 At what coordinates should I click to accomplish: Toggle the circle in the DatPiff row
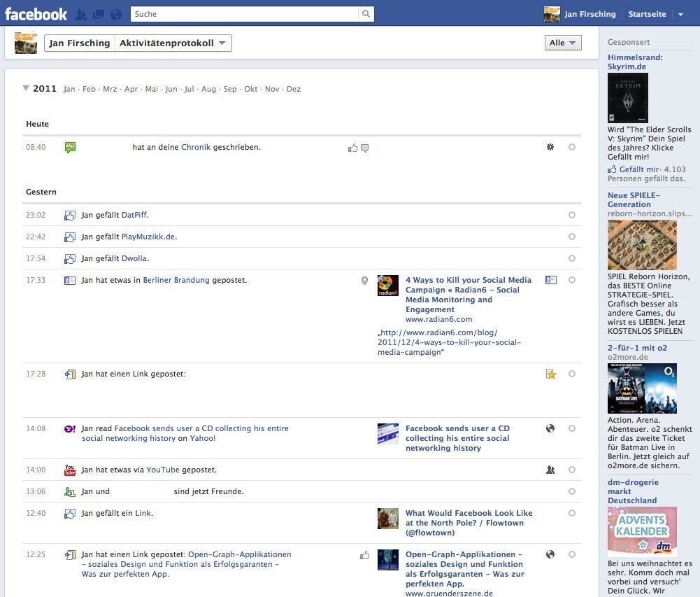[x=572, y=215]
